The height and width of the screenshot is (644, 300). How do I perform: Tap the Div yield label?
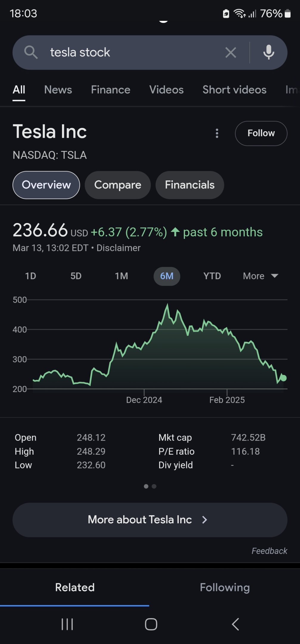pos(175,465)
